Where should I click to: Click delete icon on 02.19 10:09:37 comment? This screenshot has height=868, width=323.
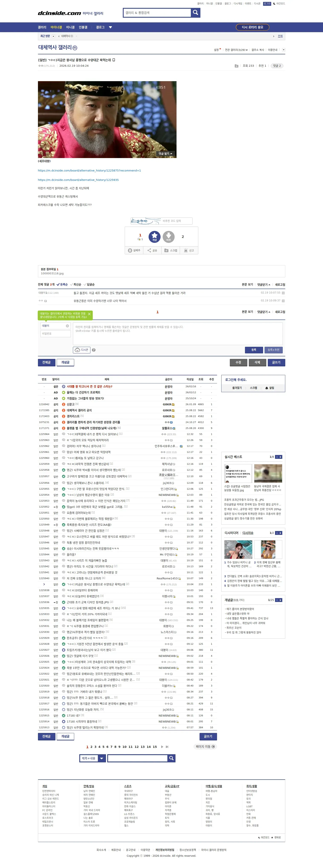click(283, 301)
